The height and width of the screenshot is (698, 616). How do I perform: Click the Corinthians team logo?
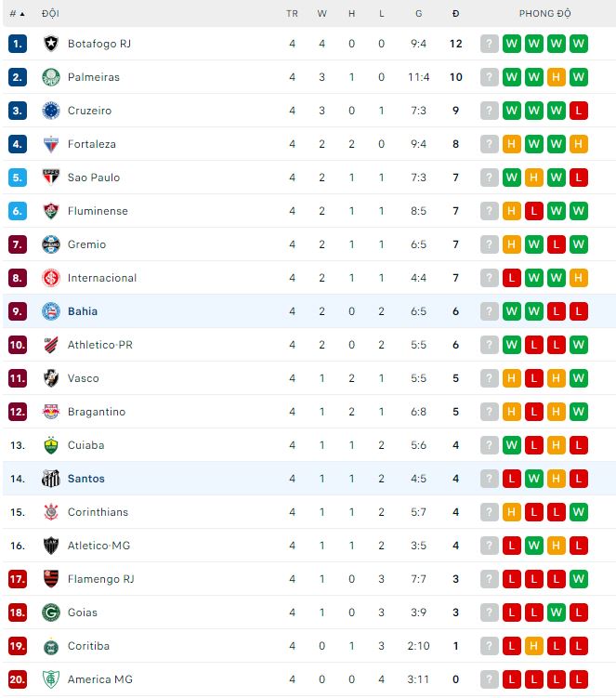[51, 512]
